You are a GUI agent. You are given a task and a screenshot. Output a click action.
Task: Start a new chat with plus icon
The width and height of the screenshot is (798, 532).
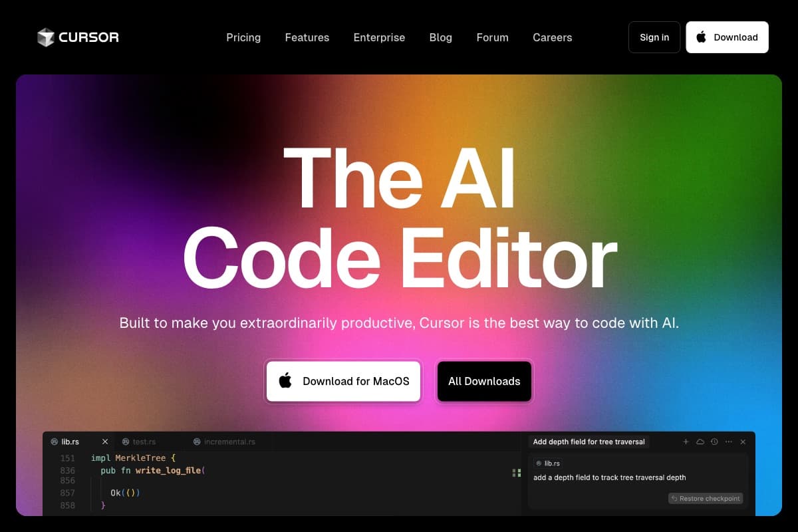(x=686, y=442)
